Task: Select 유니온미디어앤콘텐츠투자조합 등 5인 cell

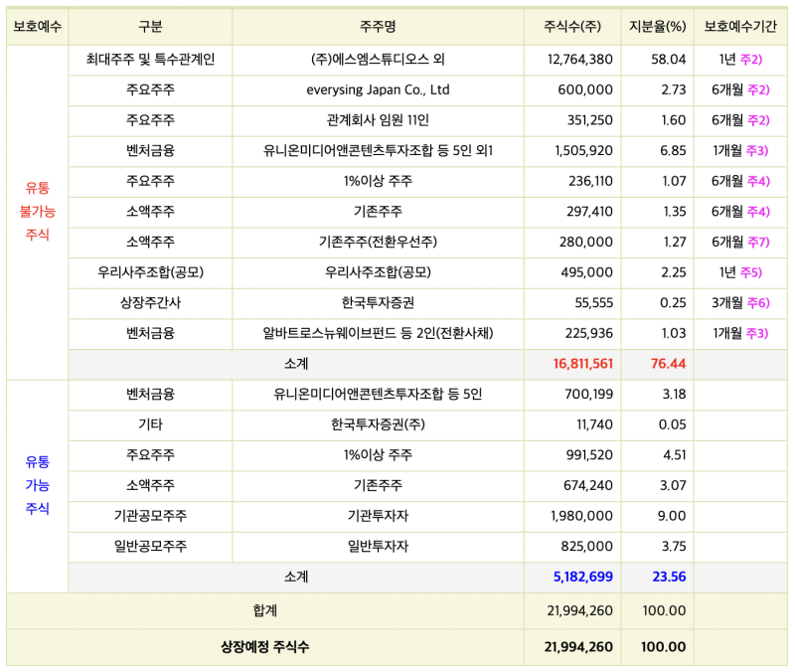Action: 378,395
